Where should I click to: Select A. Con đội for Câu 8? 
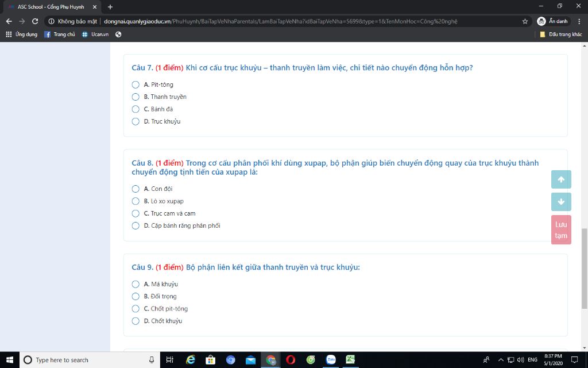(136, 189)
